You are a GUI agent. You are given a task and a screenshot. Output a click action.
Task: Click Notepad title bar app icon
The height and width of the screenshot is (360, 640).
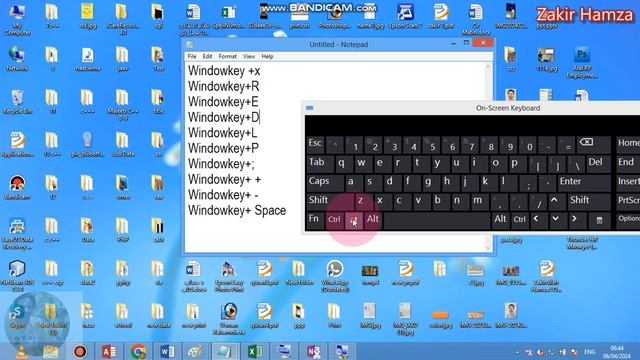click(x=190, y=44)
